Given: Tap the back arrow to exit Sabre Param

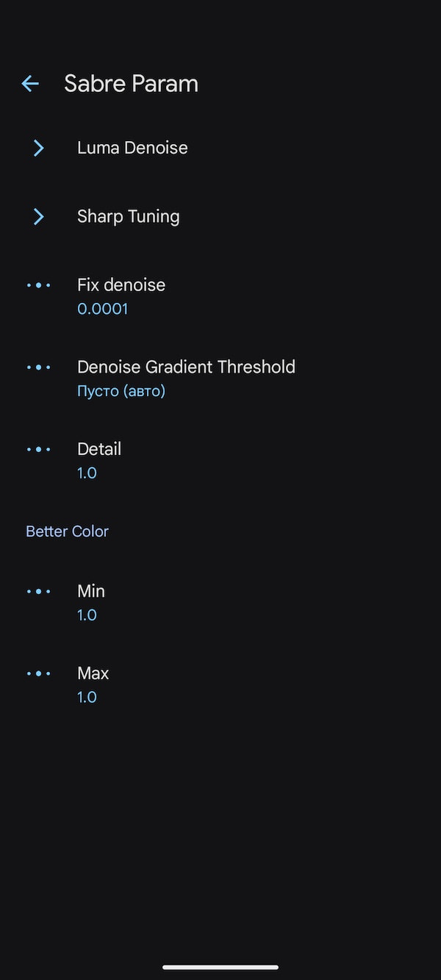Looking at the screenshot, I should coord(29,83).
